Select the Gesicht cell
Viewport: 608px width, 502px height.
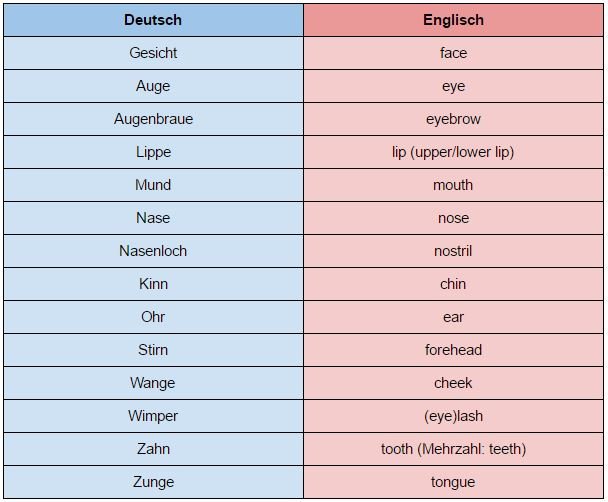point(154,53)
